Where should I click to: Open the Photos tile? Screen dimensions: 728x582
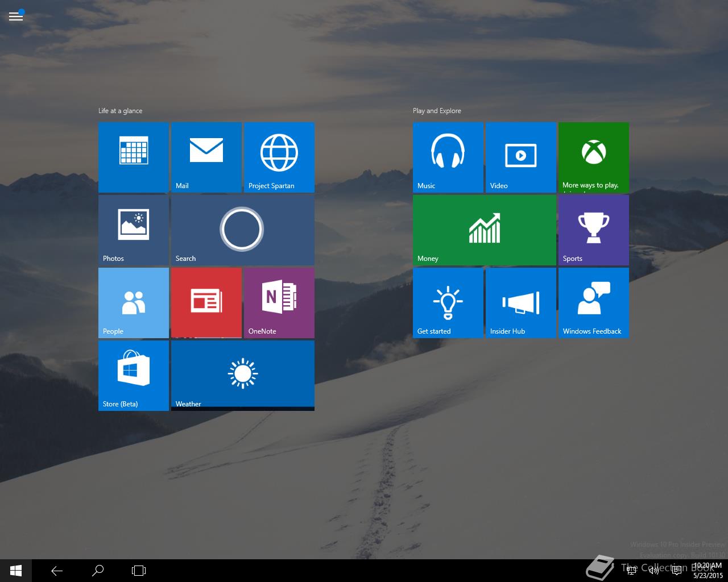point(134,230)
